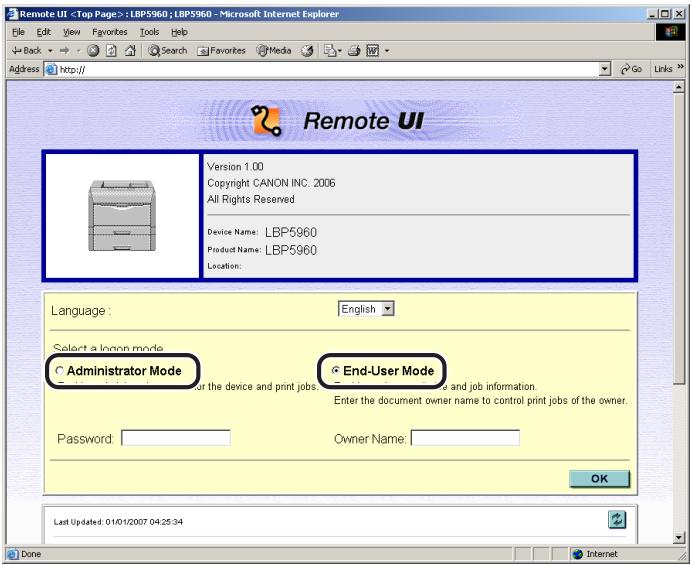Open the Back history dropdown arrow
Screen dimensions: 693x565
tap(50, 51)
